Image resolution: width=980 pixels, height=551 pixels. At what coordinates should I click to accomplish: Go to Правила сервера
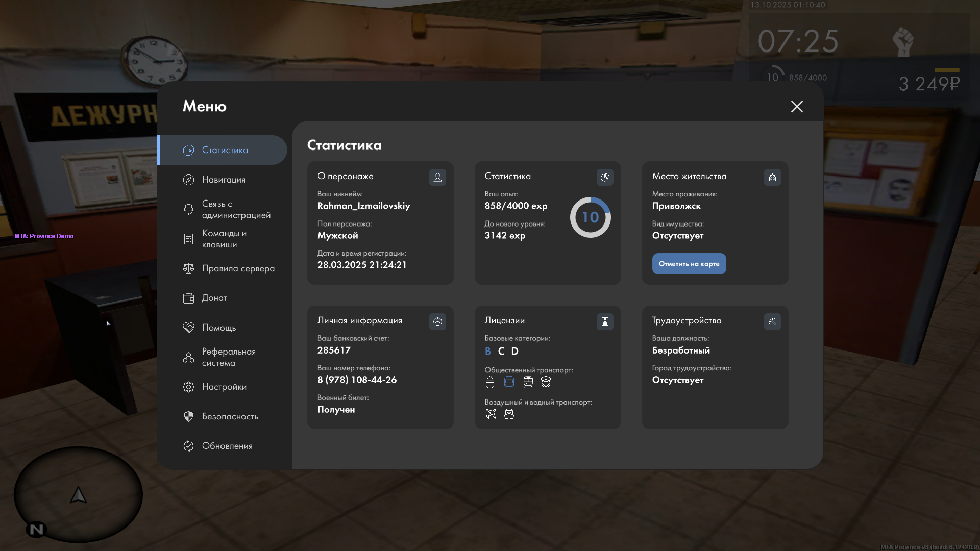coord(238,268)
